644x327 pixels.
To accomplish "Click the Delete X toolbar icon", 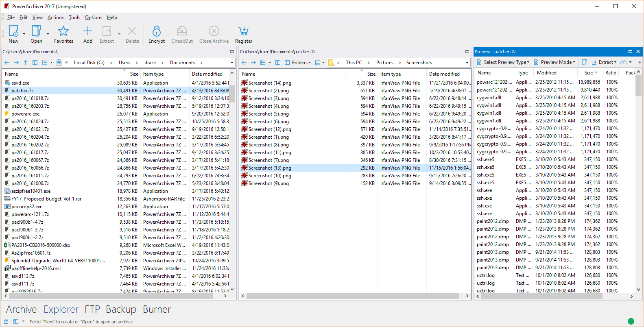I will 132,31.
